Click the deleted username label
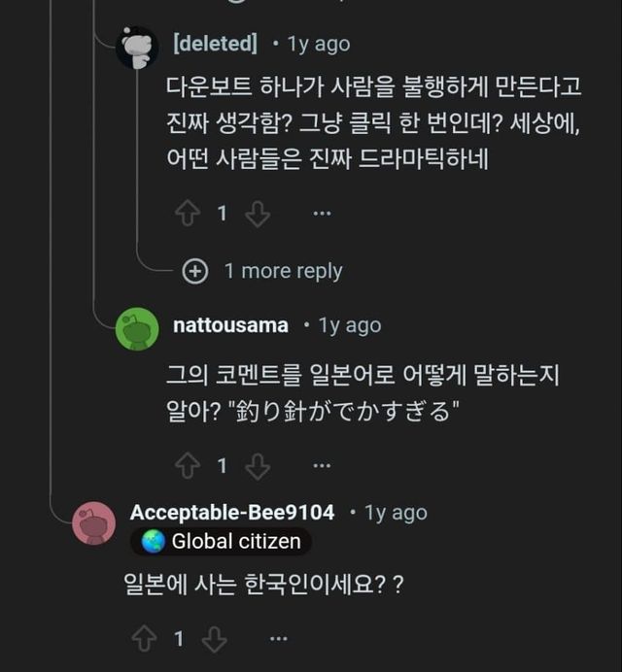The height and width of the screenshot is (672, 622). tap(215, 44)
